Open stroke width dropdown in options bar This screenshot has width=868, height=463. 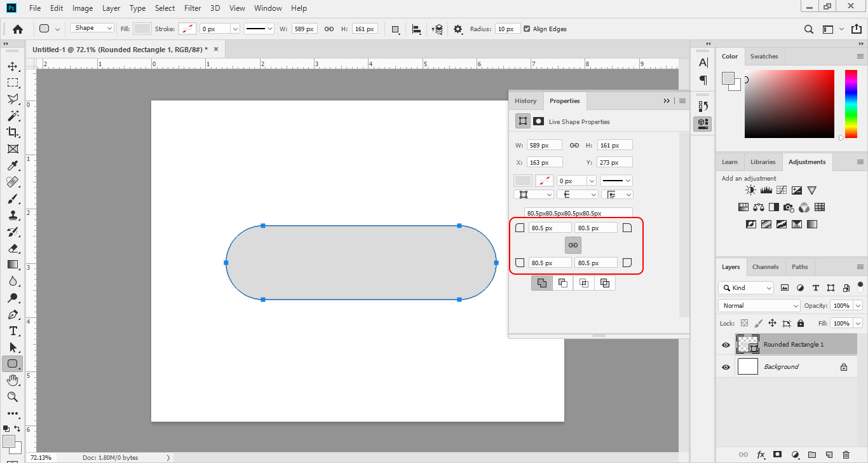tap(235, 29)
